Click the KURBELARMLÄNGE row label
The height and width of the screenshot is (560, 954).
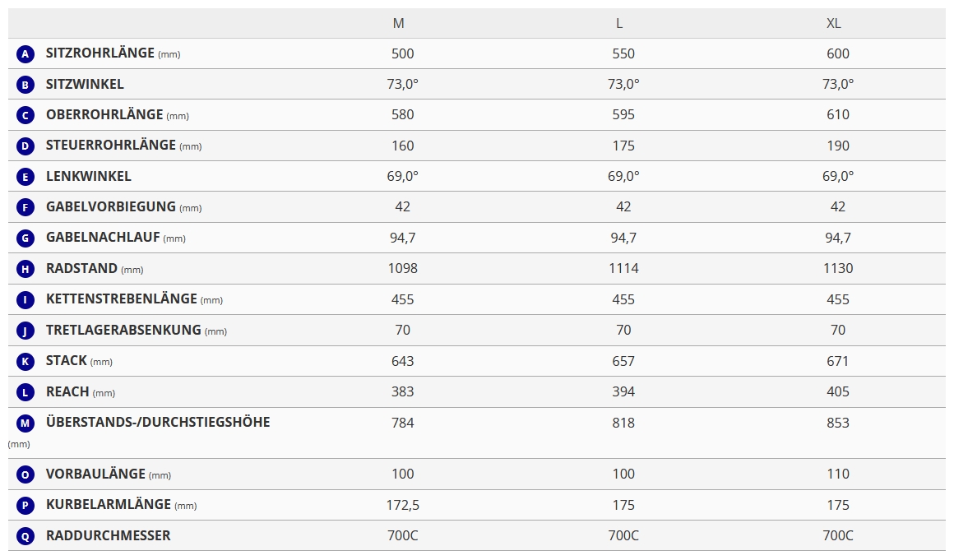pyautogui.click(x=109, y=505)
